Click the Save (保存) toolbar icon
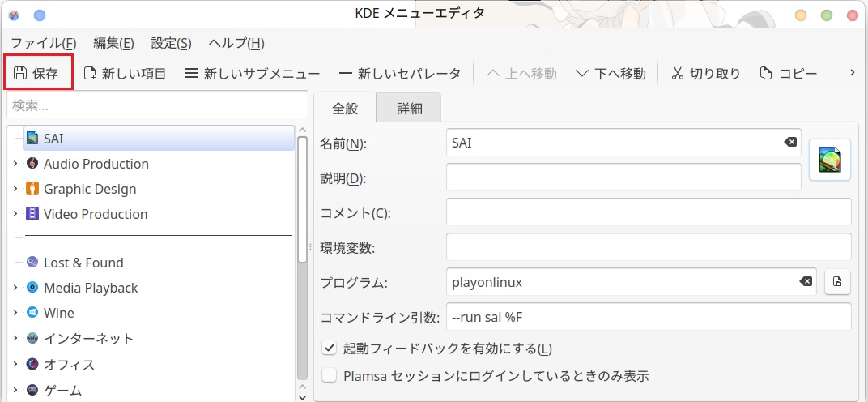 click(21, 74)
